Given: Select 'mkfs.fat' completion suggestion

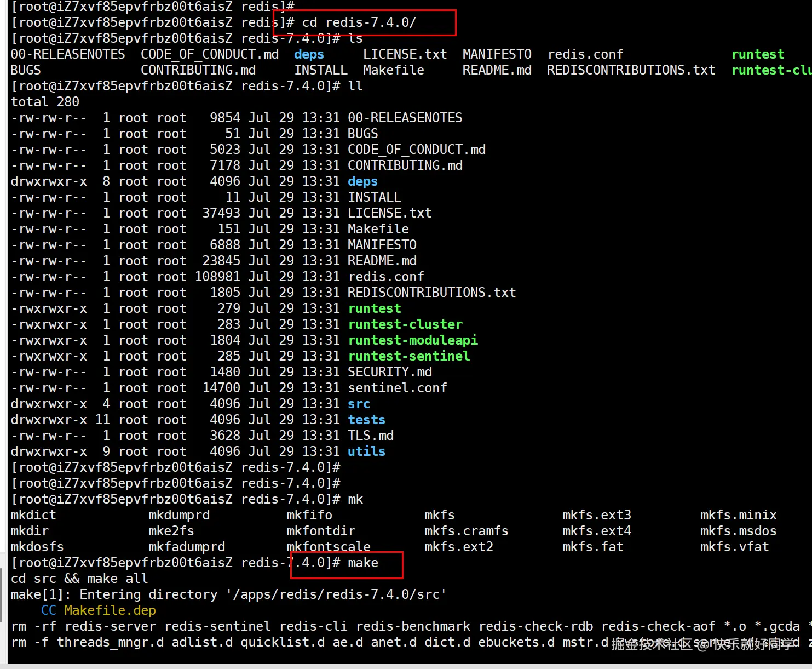Looking at the screenshot, I should [593, 547].
